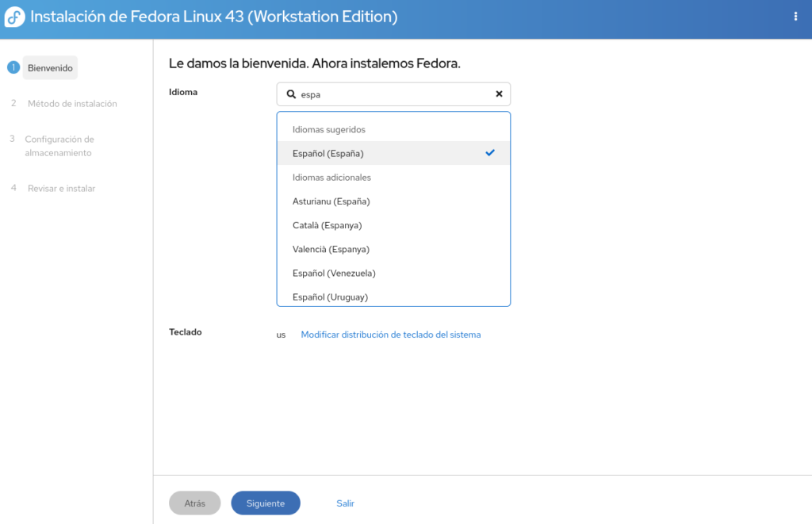Screen dimensions: 812x524
Task: Click the Atrás button
Action: 194,503
